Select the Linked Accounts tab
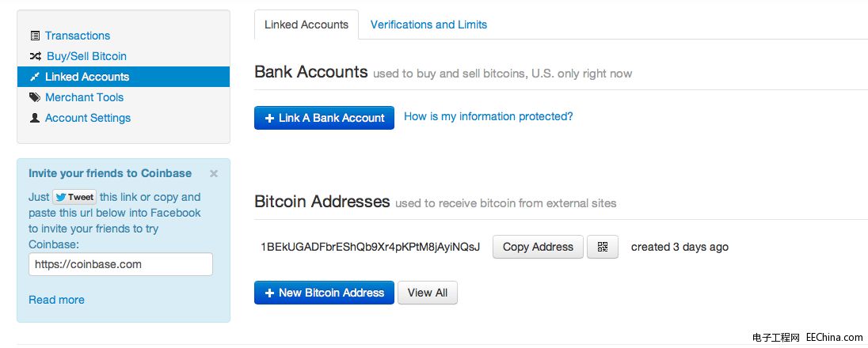Screen dimensions: 868x348 (x=306, y=25)
